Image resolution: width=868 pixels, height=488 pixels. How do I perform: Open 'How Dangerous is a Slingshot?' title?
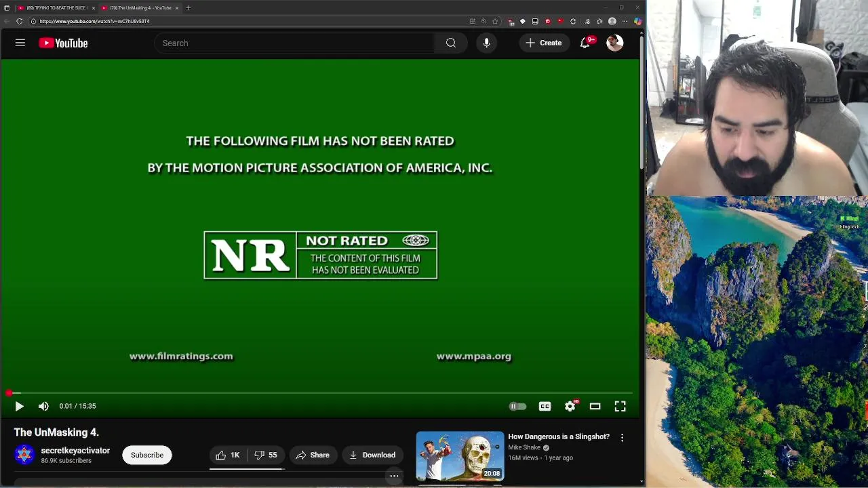tap(559, 436)
